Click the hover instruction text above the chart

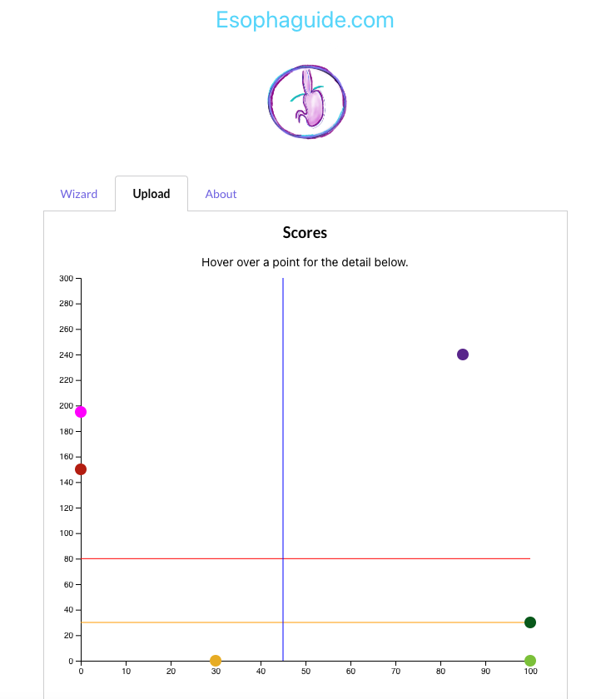point(305,262)
